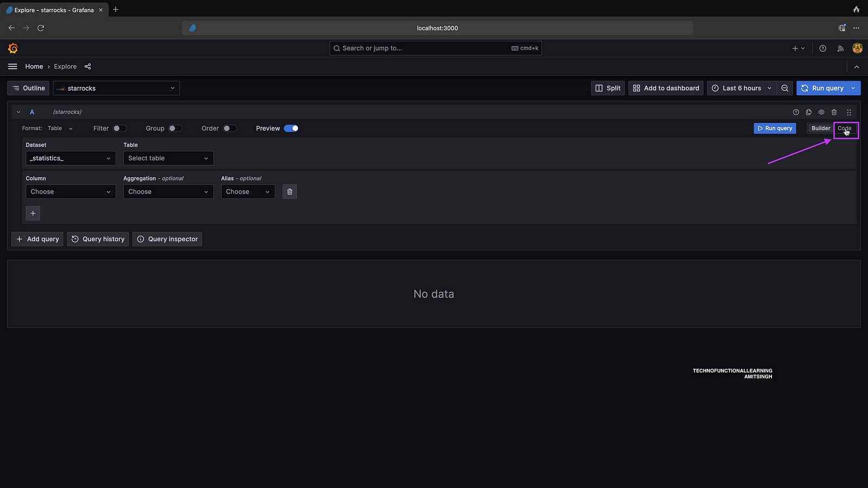Open the news feed RSS icon
This screenshot has width=868, height=488.
click(x=840, y=48)
